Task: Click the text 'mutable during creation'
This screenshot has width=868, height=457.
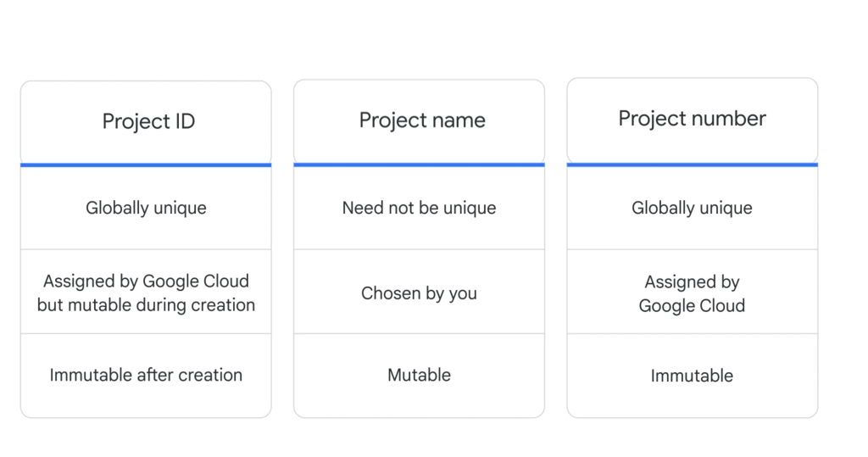Action: click(x=166, y=305)
